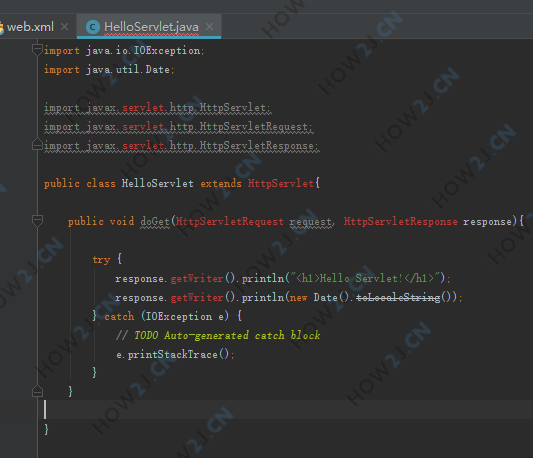533x458 pixels.
Task: Click 'new Date()' in the println call
Action: click(319, 298)
